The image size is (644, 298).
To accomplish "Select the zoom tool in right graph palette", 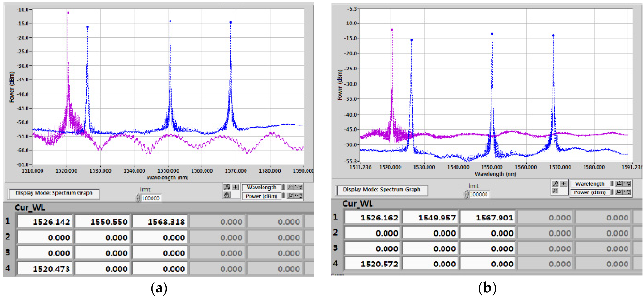I will click(555, 184).
